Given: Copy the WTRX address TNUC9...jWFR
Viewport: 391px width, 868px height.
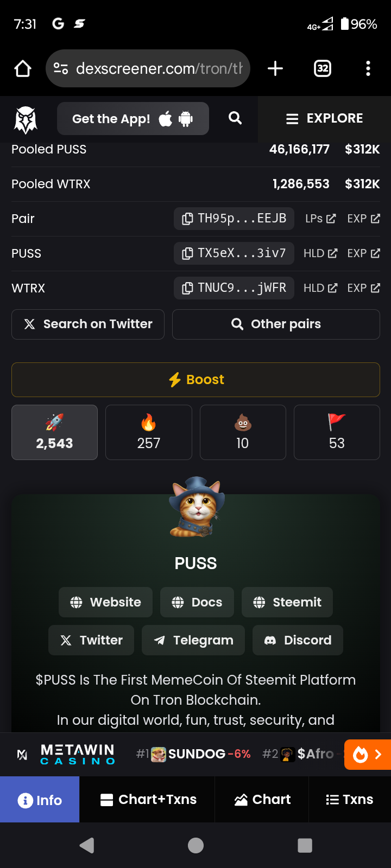Looking at the screenshot, I should pos(234,288).
